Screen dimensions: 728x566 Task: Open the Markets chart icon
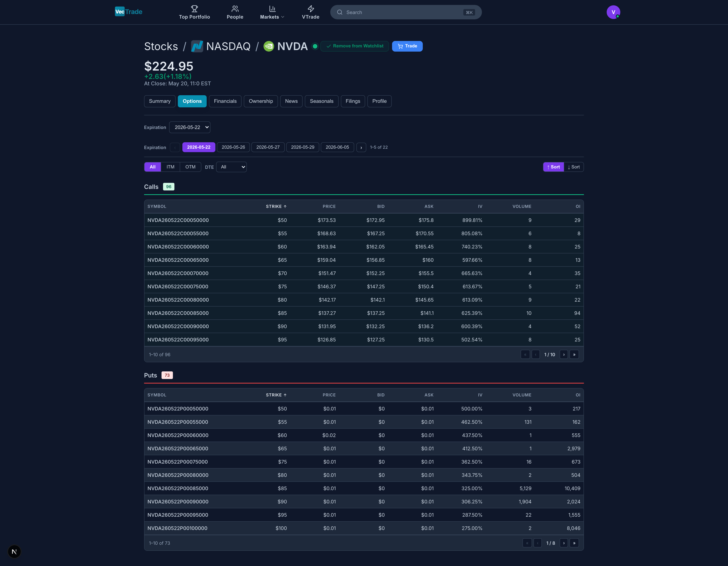tap(272, 9)
